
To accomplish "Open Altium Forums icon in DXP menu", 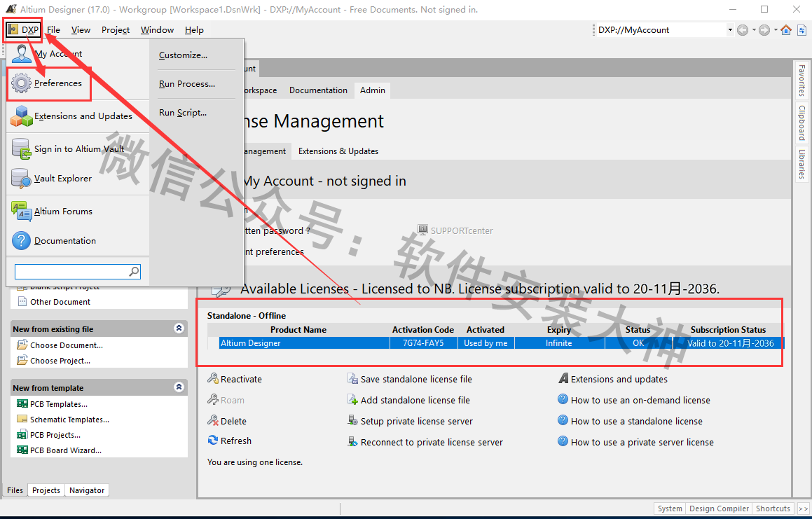I will [x=22, y=212].
